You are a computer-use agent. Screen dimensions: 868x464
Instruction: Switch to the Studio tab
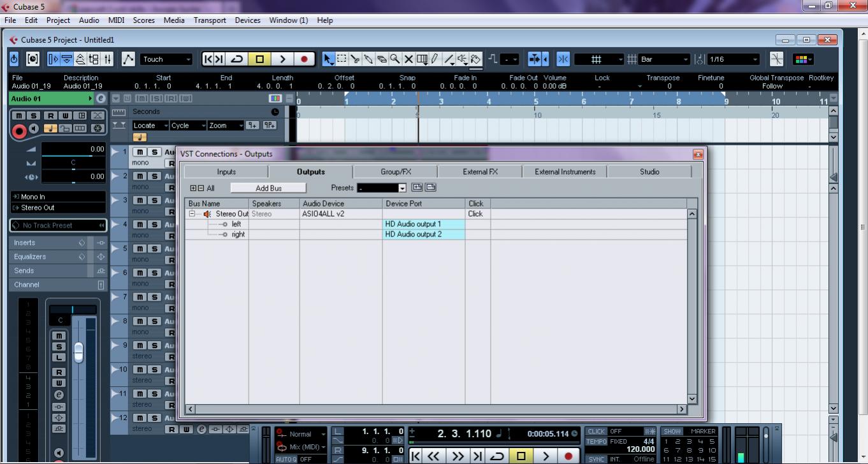point(649,171)
